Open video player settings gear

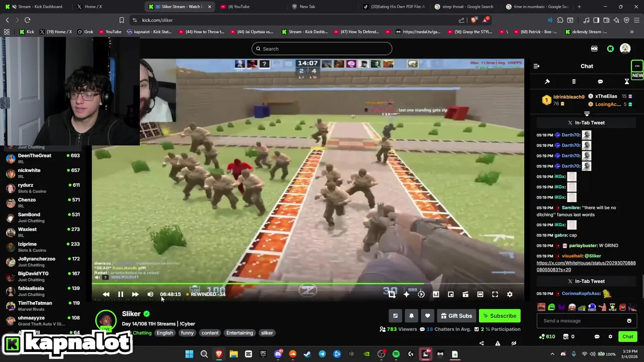point(510,294)
